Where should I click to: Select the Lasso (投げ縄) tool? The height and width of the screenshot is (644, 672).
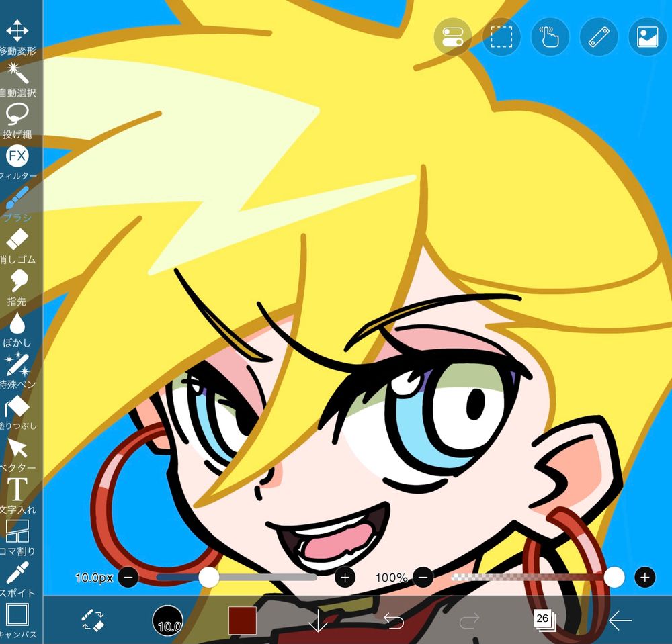pyautogui.click(x=17, y=121)
